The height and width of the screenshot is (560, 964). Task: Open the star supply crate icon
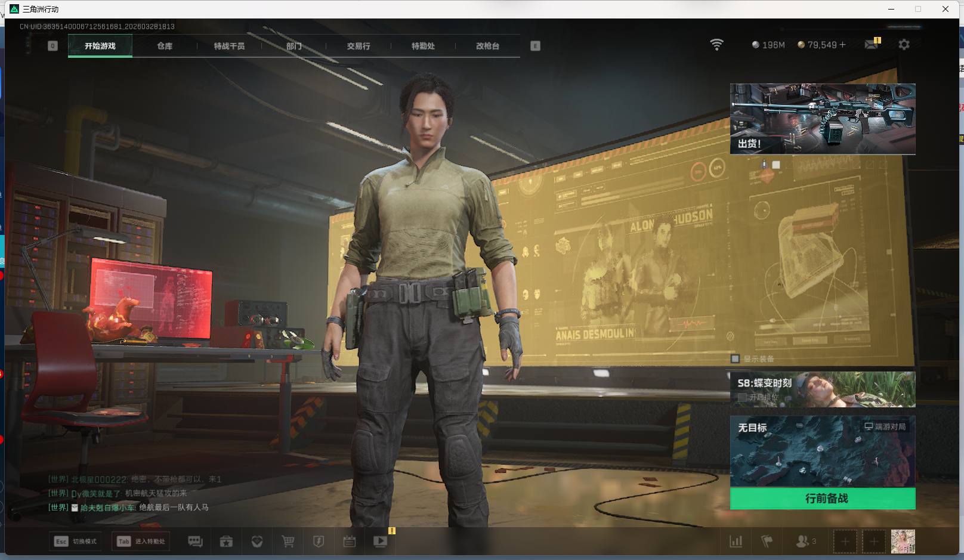(226, 542)
